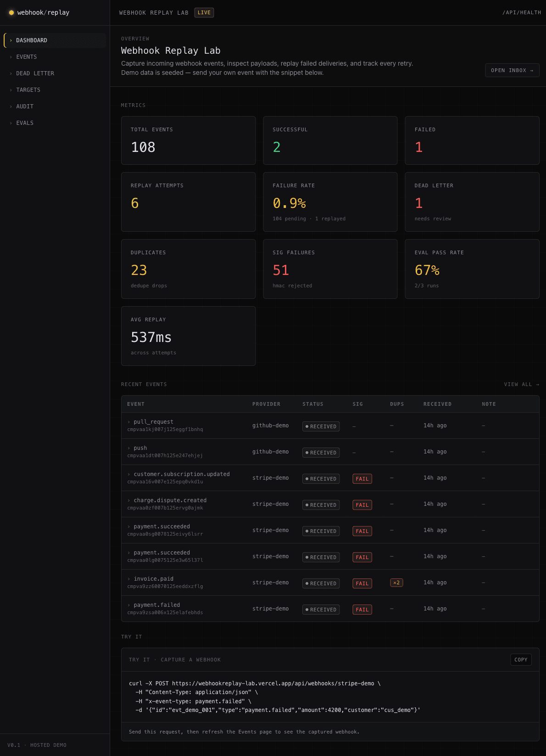Click the yellow webhook/replay logo dot

click(x=11, y=13)
